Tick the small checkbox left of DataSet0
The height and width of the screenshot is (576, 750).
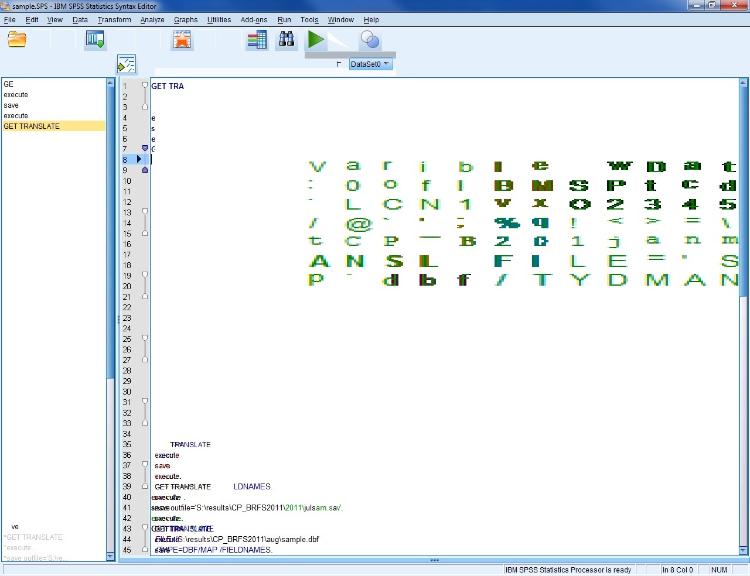pos(338,64)
